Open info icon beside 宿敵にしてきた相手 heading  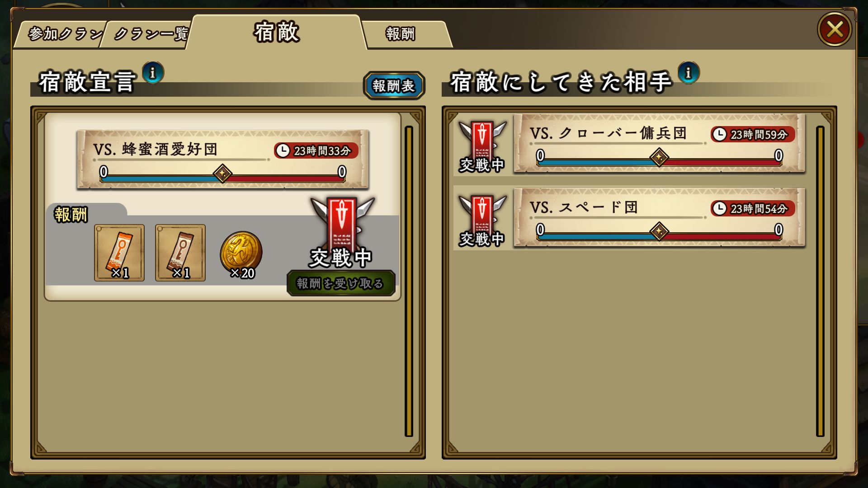click(689, 73)
